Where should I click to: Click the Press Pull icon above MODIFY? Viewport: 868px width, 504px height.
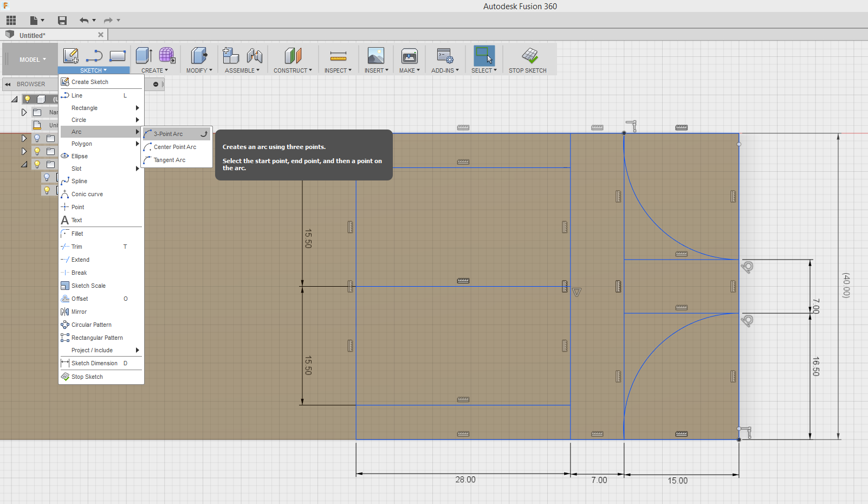tap(199, 56)
